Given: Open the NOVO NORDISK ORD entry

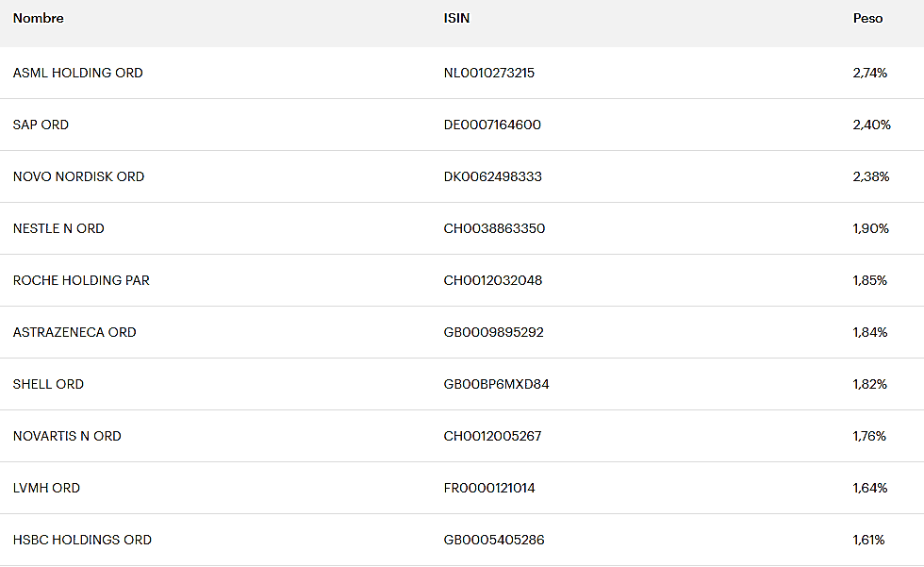Looking at the screenshot, I should pyautogui.click(x=78, y=176).
